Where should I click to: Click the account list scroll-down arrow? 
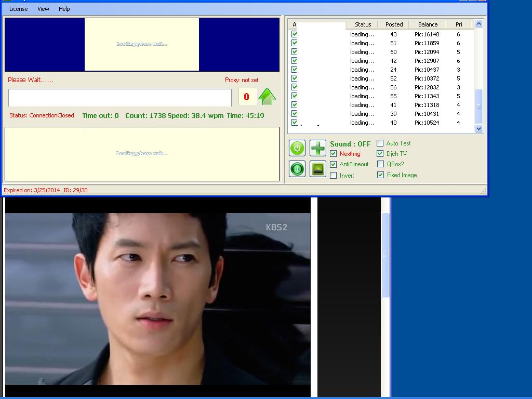point(478,129)
